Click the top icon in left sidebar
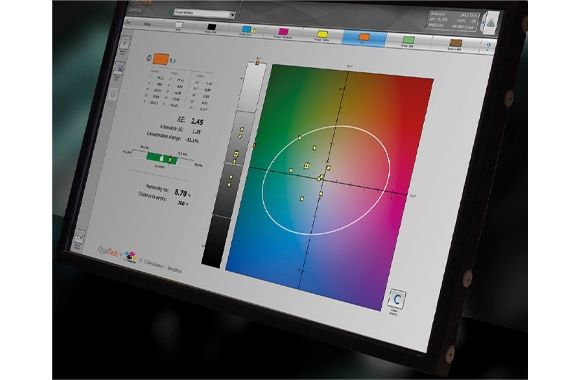Screen dimensions: 580x380 click(x=125, y=43)
